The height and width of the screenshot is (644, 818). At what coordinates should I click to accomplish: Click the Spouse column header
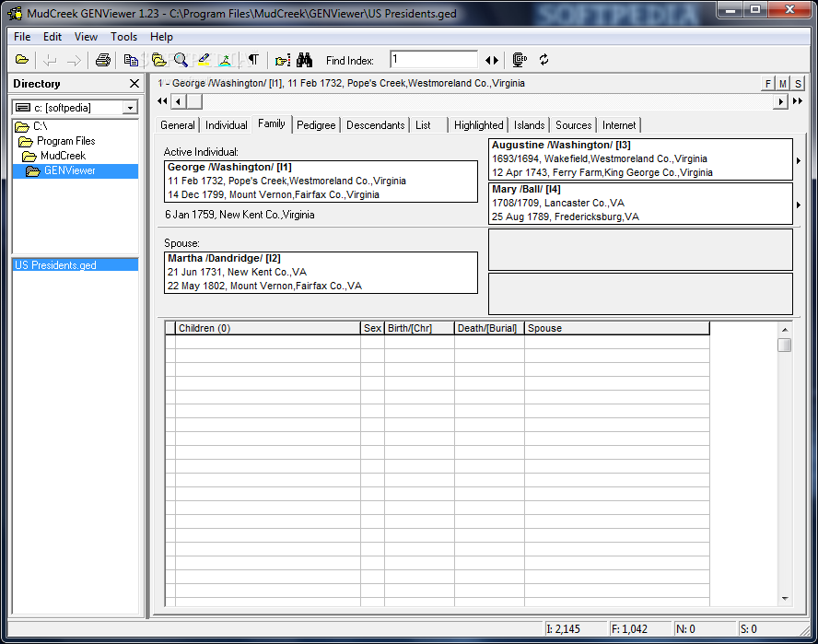(617, 328)
